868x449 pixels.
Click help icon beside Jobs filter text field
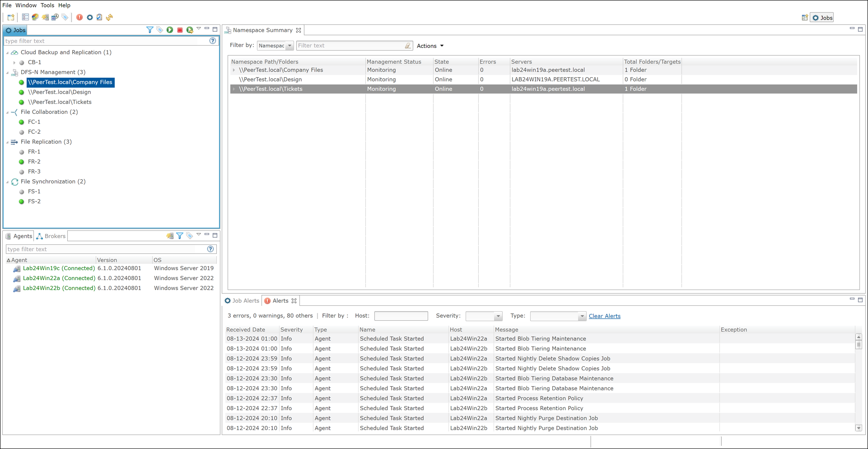pyautogui.click(x=213, y=41)
